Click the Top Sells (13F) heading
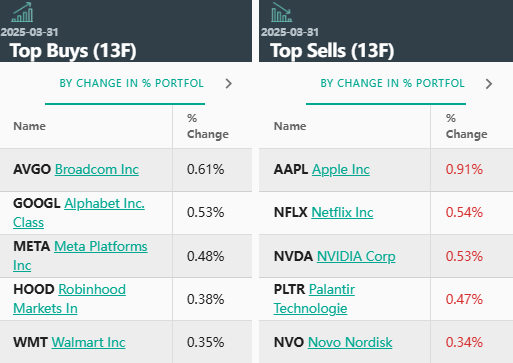Image resolution: width=513 pixels, height=363 pixels. (332, 51)
